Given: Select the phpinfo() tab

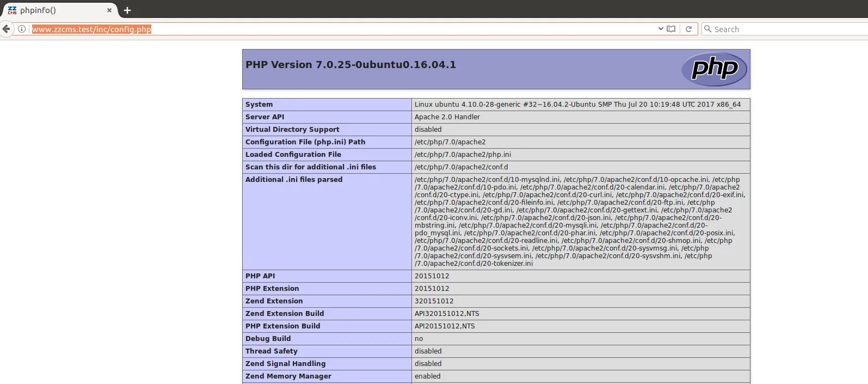Looking at the screenshot, I should [x=54, y=10].
